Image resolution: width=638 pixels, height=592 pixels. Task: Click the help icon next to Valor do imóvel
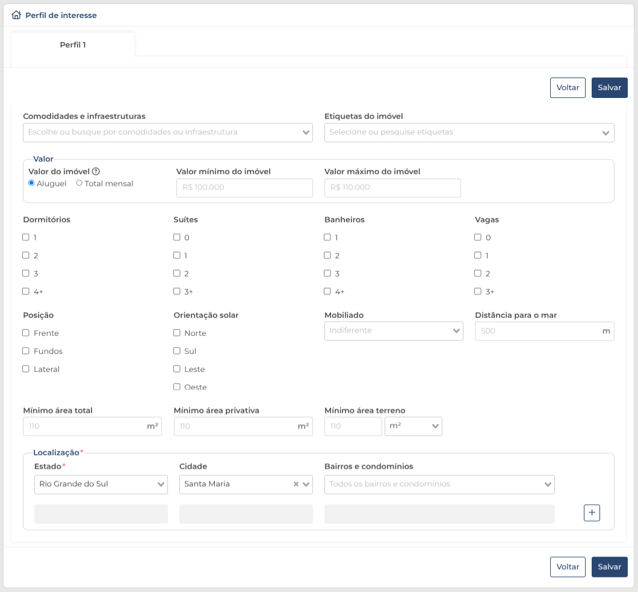(96, 171)
